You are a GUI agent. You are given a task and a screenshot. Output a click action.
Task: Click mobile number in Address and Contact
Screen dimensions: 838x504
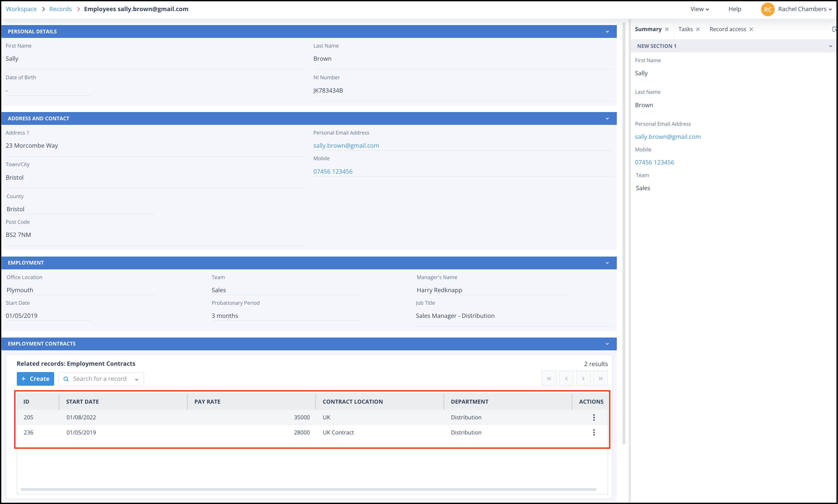[333, 172]
